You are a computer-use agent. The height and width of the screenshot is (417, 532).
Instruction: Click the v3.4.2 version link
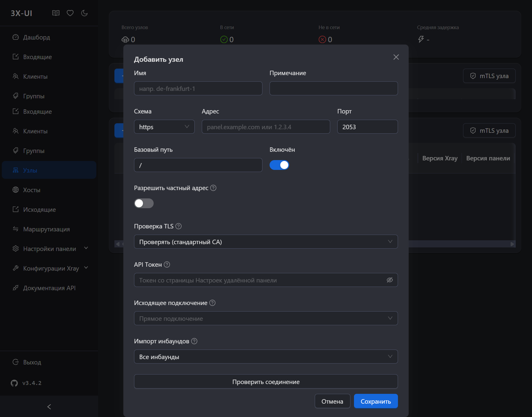coord(32,383)
